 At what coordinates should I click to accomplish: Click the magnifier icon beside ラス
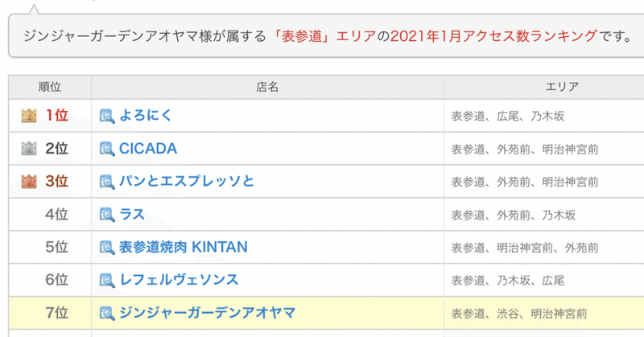[107, 215]
